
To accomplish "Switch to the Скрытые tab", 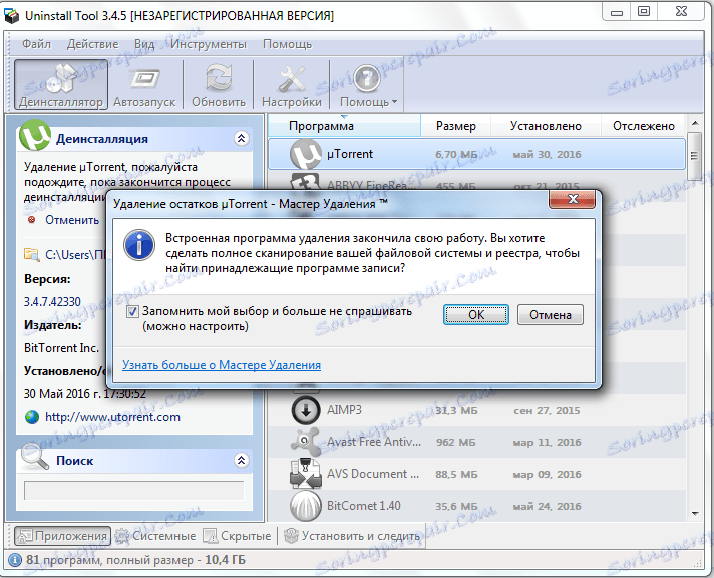I will pyautogui.click(x=237, y=536).
